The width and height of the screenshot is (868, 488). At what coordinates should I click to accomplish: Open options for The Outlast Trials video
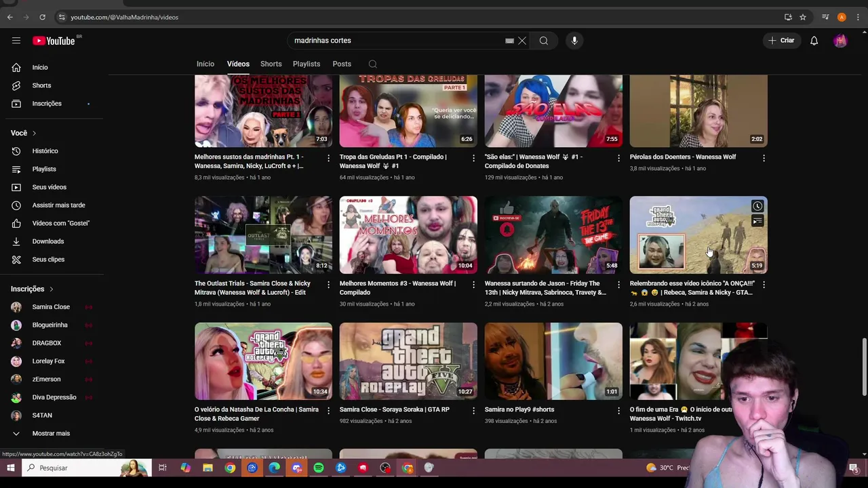(x=329, y=285)
